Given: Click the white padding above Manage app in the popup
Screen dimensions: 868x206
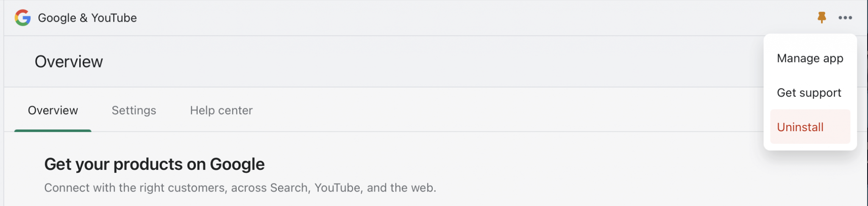Looking at the screenshot, I should coord(810,41).
